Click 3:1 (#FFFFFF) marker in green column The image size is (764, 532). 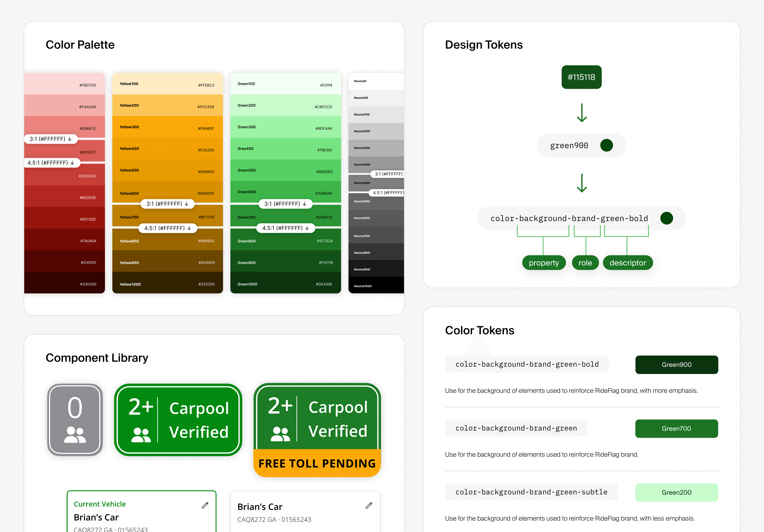click(x=285, y=204)
